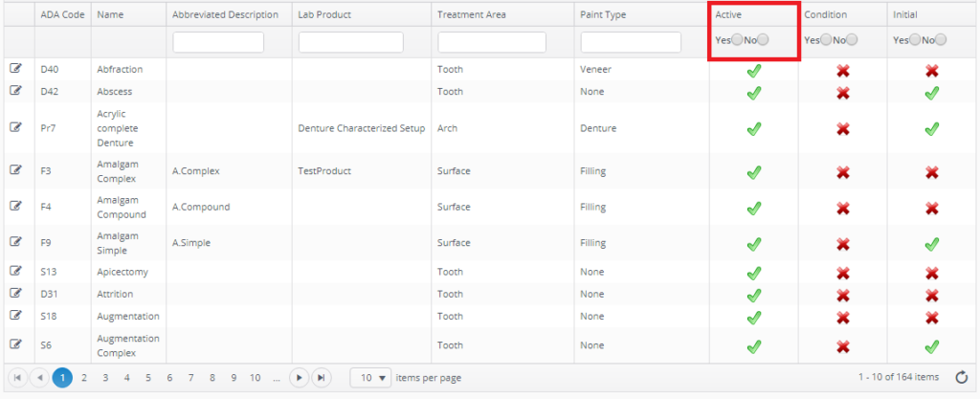
Task: Click edit icon for Apicectomy row
Action: 16,272
